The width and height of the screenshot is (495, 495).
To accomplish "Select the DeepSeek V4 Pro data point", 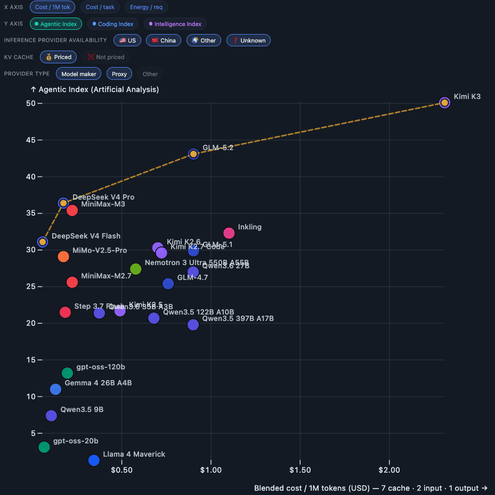I will pyautogui.click(x=63, y=203).
